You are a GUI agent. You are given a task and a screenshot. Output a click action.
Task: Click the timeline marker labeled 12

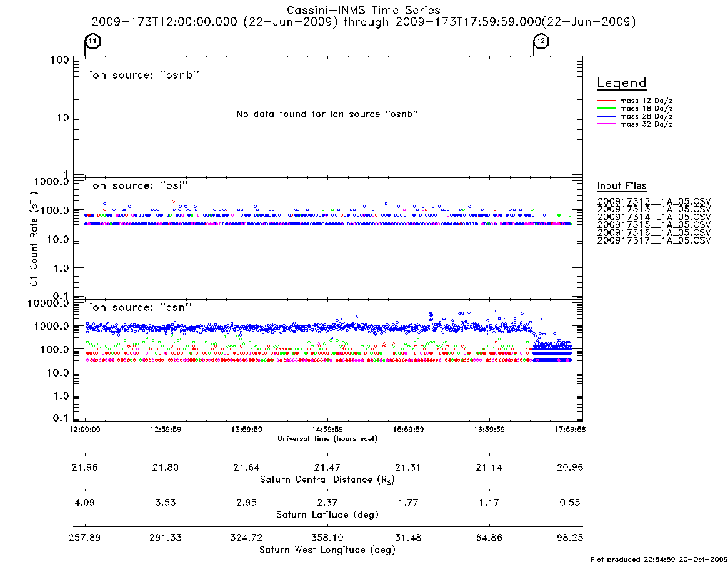(x=541, y=41)
